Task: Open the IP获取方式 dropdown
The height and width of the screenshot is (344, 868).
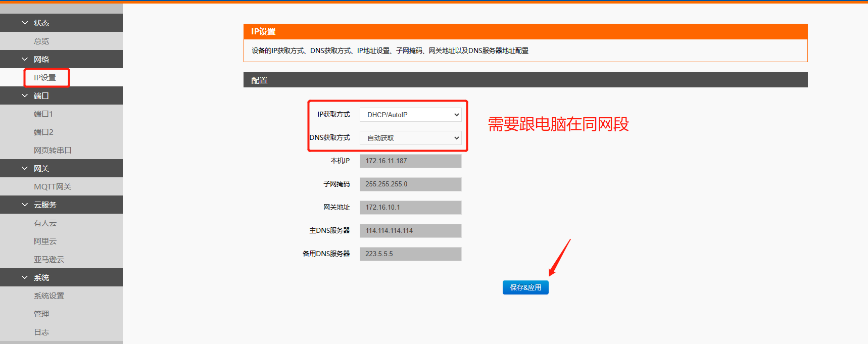Action: 410,115
